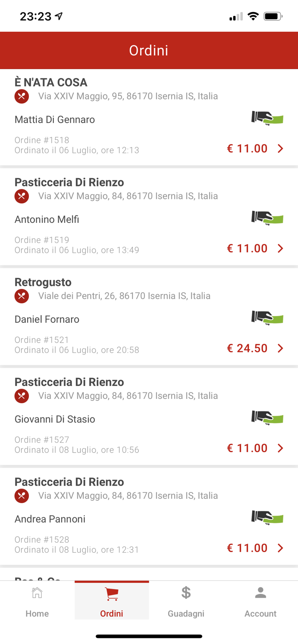
Task: Tap the red location marker for Retrogusto
Action: pyautogui.click(x=22, y=296)
